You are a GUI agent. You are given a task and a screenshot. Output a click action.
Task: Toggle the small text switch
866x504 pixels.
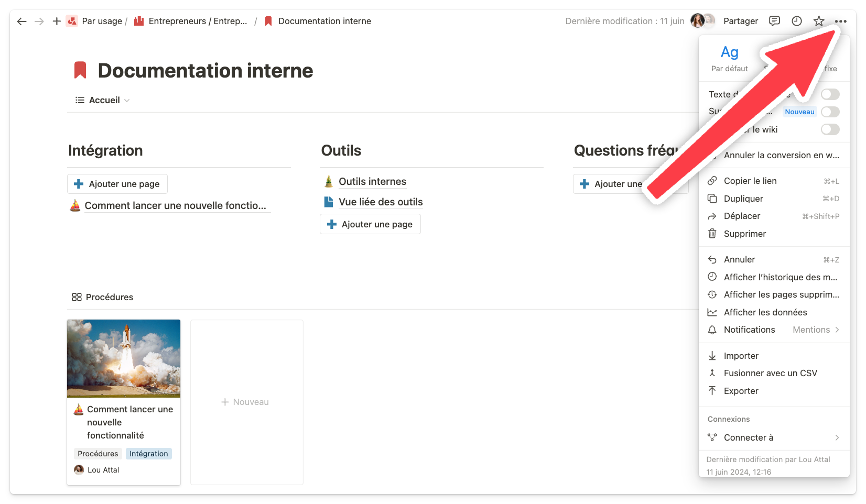[x=830, y=94]
